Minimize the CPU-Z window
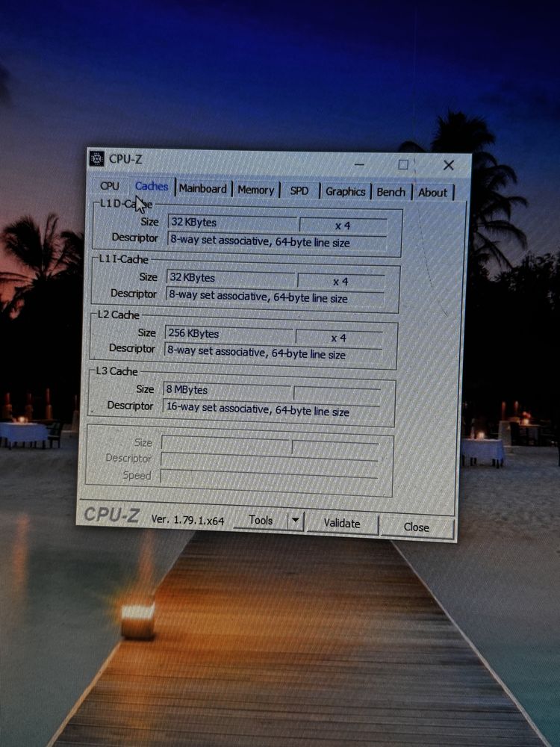 click(360, 164)
